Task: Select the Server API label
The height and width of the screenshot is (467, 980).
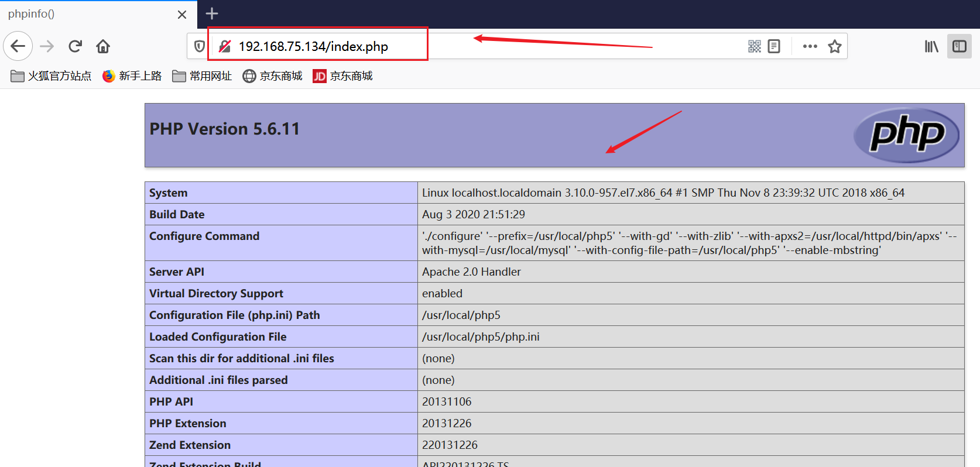Action: (x=177, y=272)
